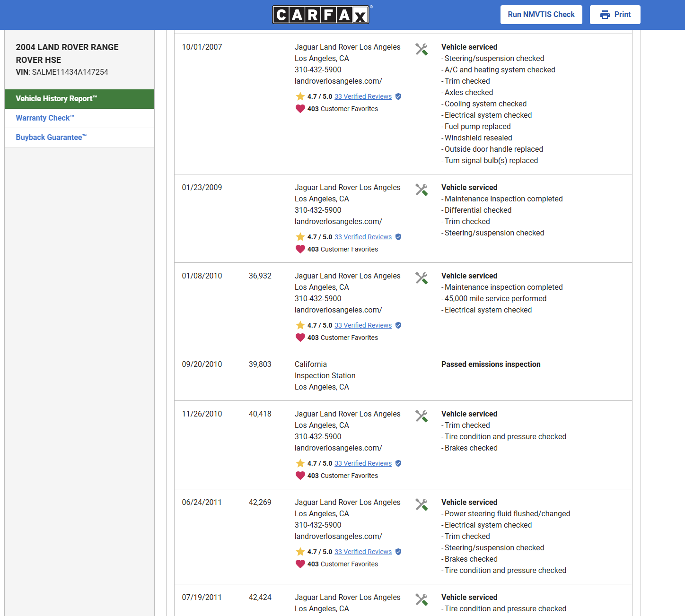Click the heart favorites icon in 01/08/2010 entry
685x616 pixels.
coord(300,338)
